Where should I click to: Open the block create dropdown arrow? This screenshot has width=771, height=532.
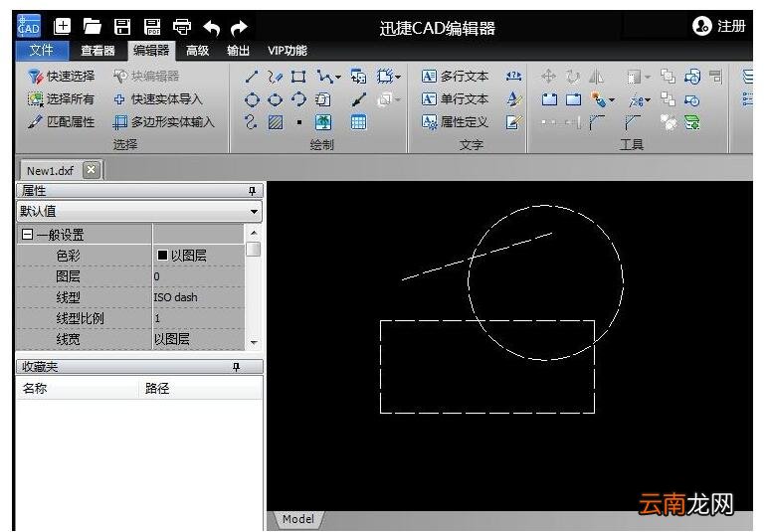(x=398, y=78)
